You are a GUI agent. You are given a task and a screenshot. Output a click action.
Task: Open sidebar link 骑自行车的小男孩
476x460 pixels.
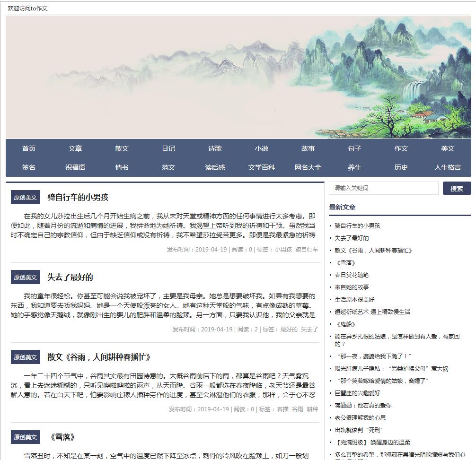[357, 226]
